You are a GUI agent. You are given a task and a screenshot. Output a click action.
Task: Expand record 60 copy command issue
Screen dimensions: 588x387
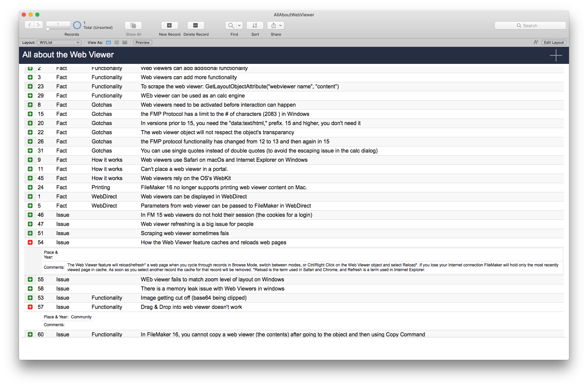pyautogui.click(x=30, y=335)
